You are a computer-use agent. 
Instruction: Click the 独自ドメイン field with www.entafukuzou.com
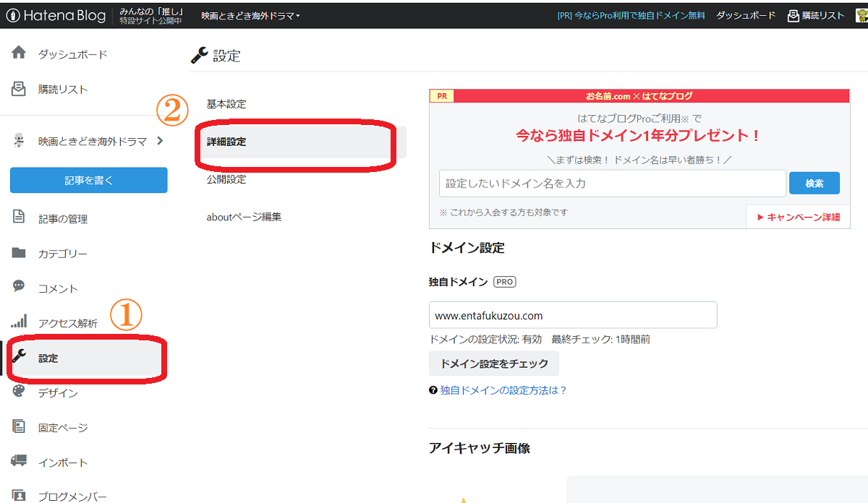tap(573, 315)
